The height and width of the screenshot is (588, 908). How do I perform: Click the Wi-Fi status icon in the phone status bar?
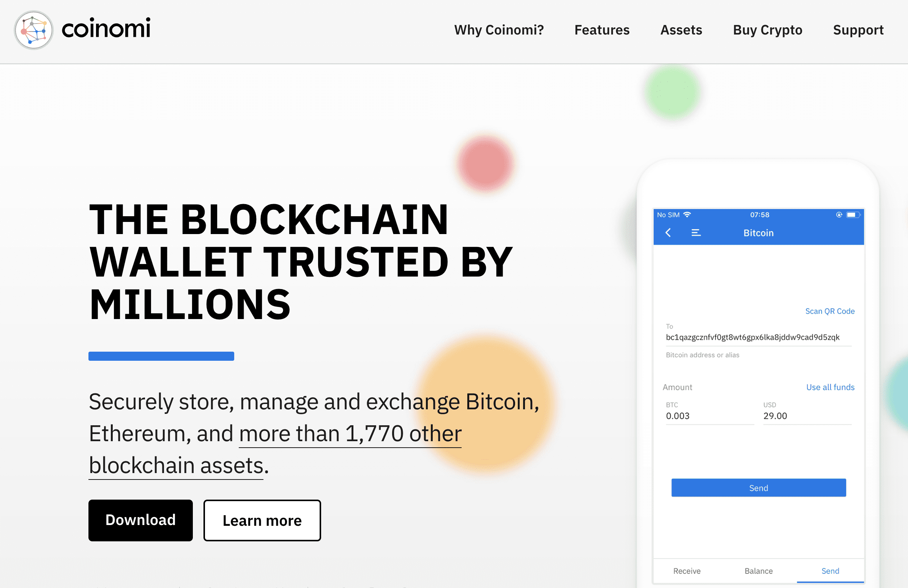pos(687,214)
